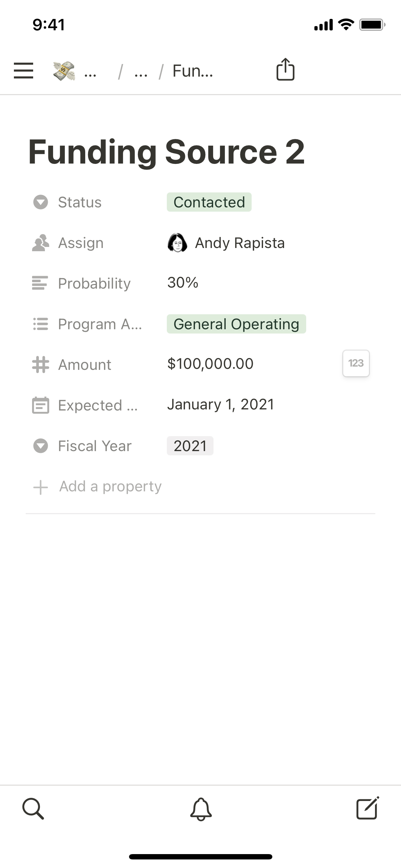This screenshot has height=868, width=401.
Task: Tap the 2021 fiscal year tag
Action: (x=190, y=446)
